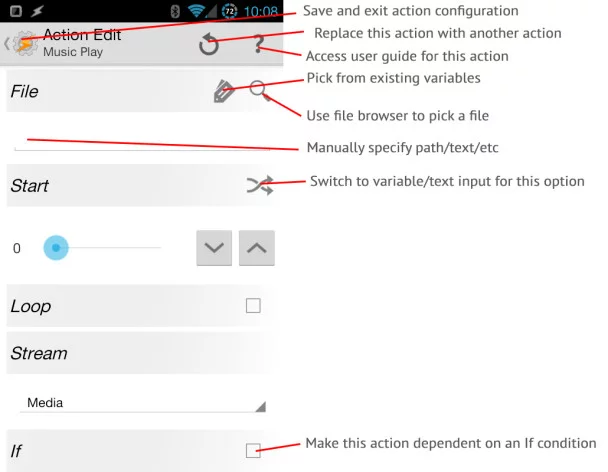
Task: Tap the Tasker back icon to save and exit
Action: 22,43
